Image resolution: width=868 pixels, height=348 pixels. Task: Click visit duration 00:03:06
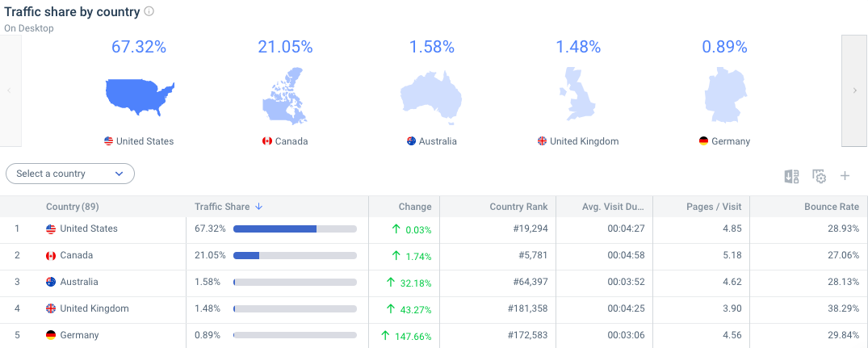pyautogui.click(x=626, y=335)
